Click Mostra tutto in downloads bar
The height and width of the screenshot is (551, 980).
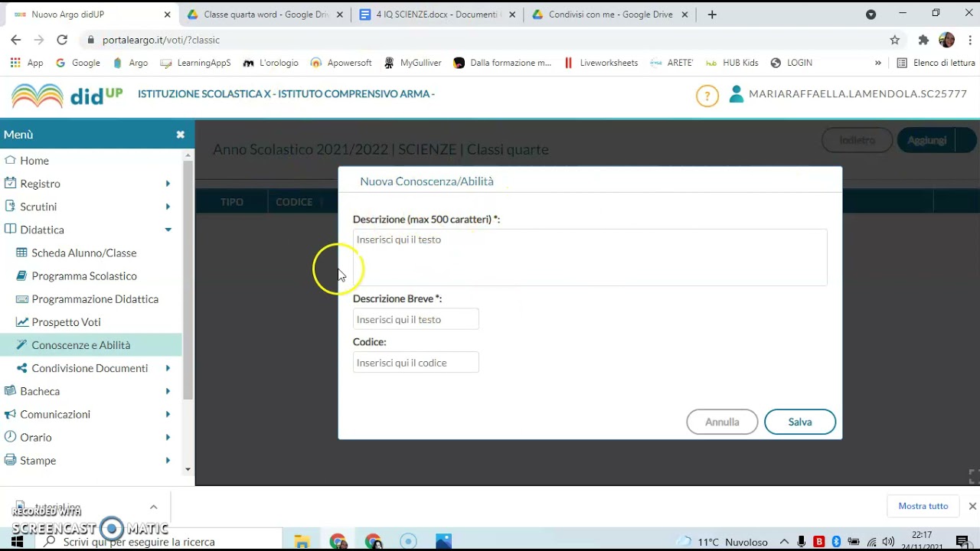923,506
